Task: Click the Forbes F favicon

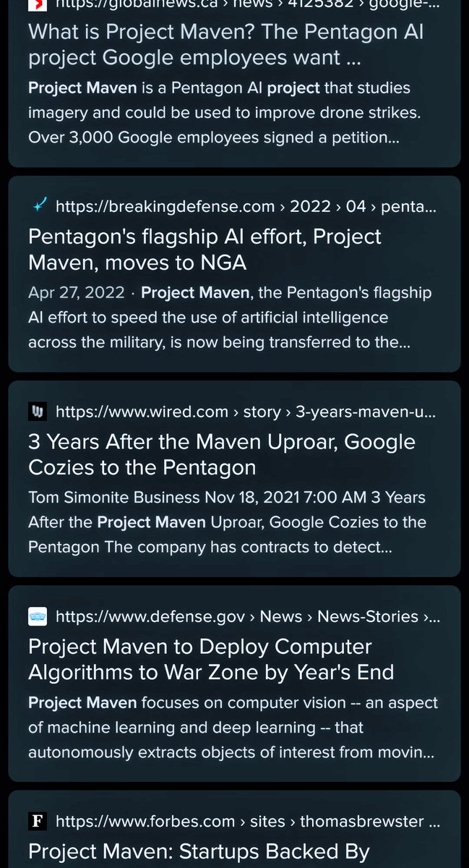Action: [x=38, y=821]
